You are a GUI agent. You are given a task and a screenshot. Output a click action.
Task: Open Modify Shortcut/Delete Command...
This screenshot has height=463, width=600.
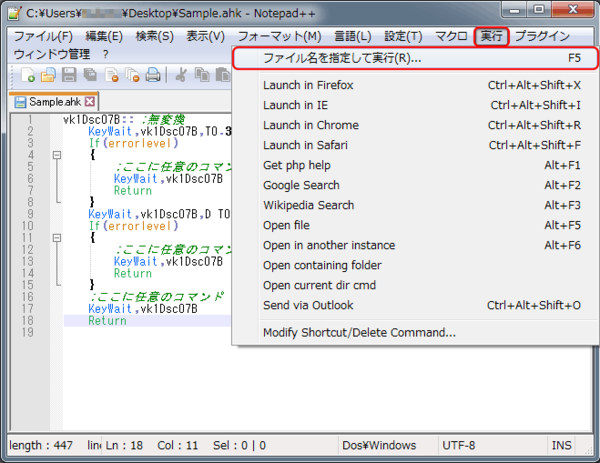tap(416, 333)
